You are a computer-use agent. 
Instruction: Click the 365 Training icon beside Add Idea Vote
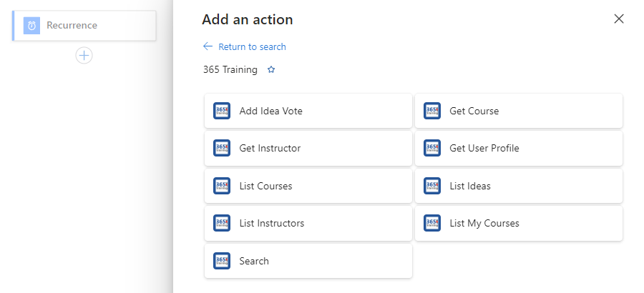pos(222,111)
